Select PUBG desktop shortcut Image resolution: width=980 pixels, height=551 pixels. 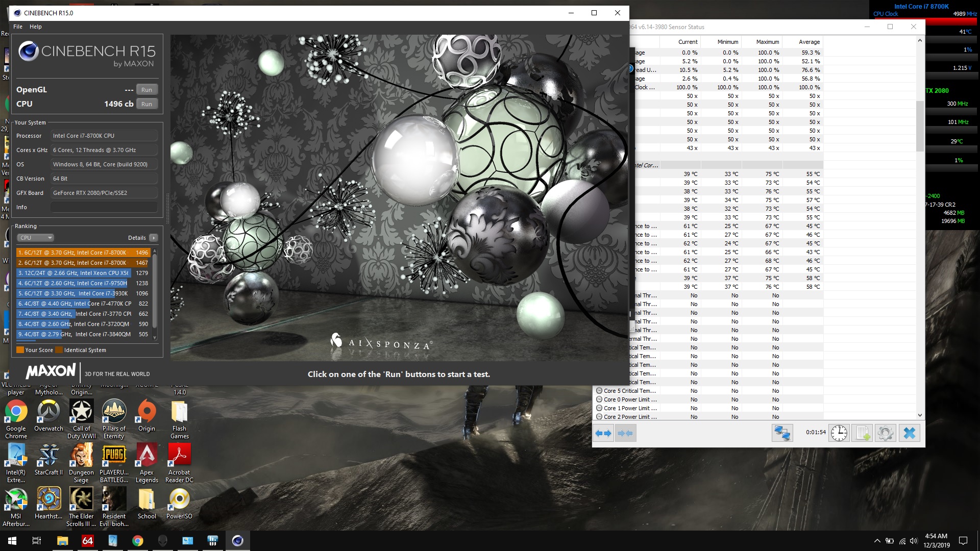(114, 463)
